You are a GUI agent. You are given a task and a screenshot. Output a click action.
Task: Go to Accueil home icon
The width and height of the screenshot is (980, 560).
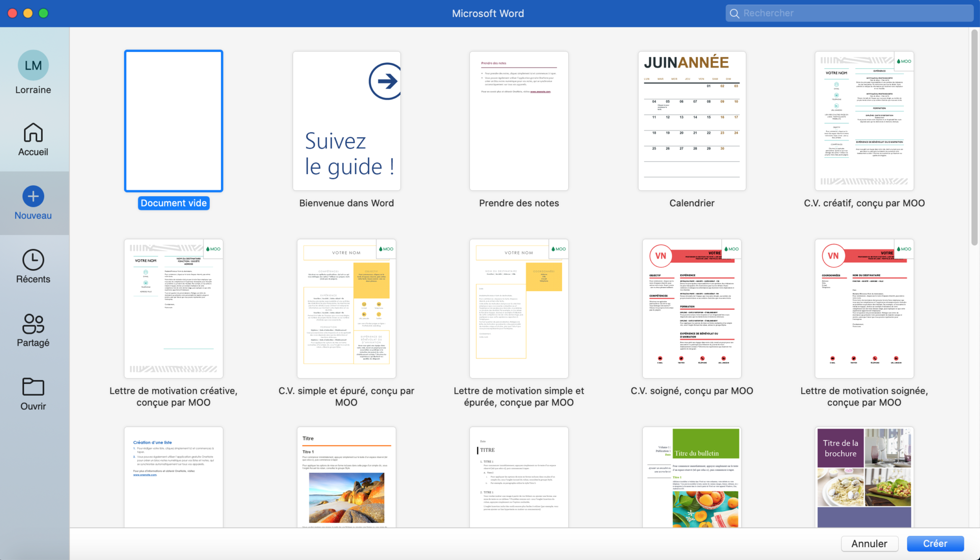point(33,132)
